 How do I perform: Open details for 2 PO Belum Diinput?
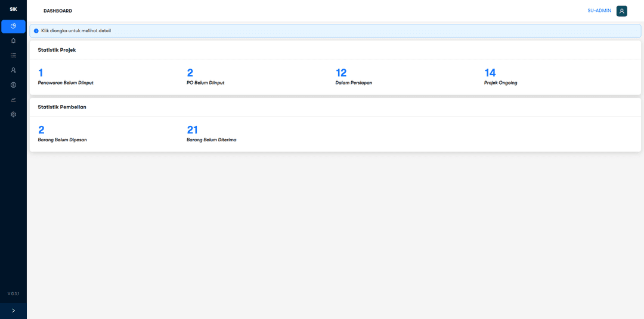point(190,73)
